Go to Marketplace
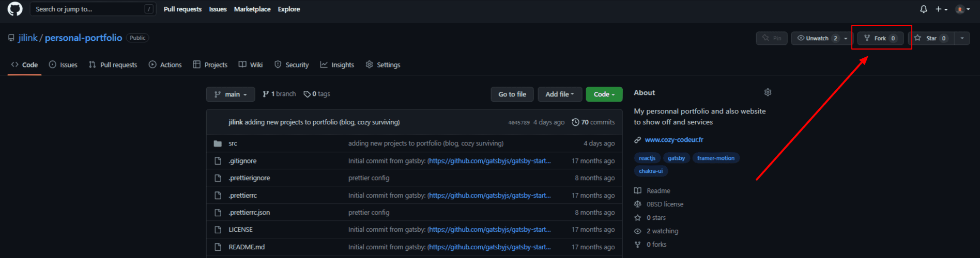 [x=252, y=9]
